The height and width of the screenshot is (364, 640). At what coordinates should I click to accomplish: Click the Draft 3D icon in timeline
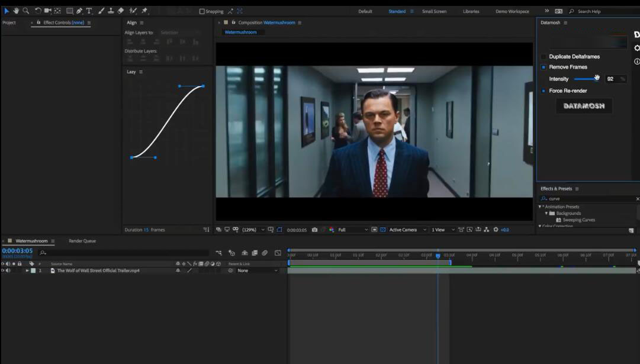pyautogui.click(x=232, y=253)
